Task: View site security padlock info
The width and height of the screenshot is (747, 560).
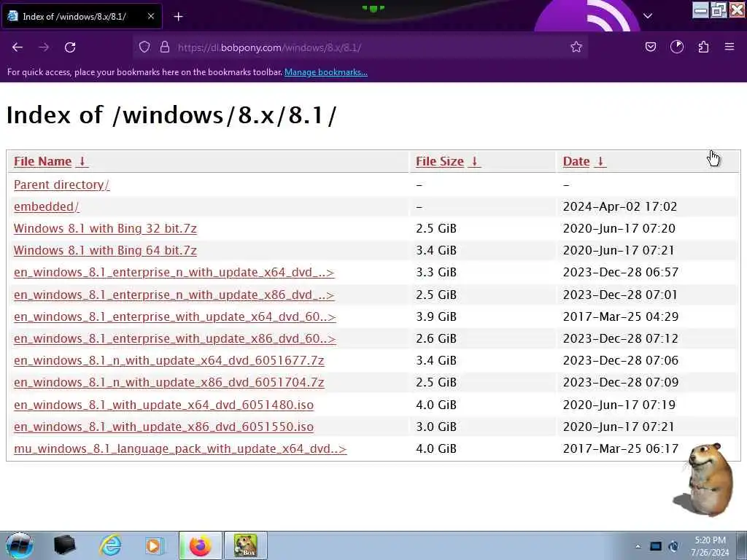Action: pyautogui.click(x=165, y=47)
